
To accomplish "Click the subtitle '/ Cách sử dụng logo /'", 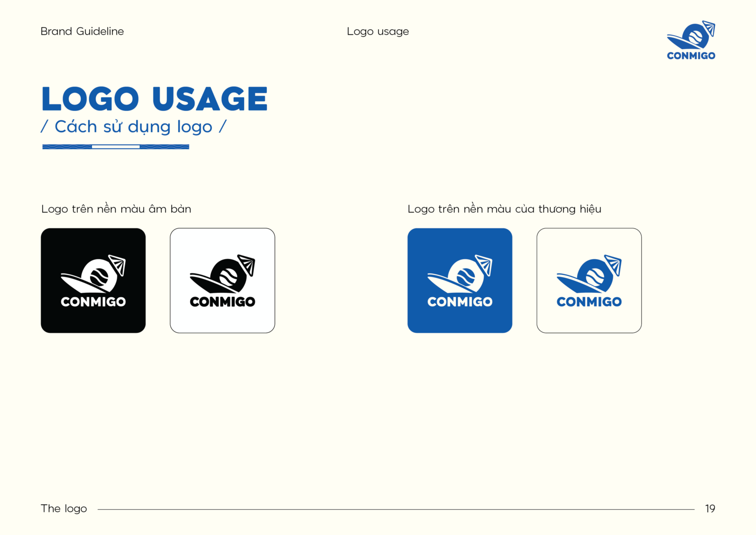I will 134,127.
